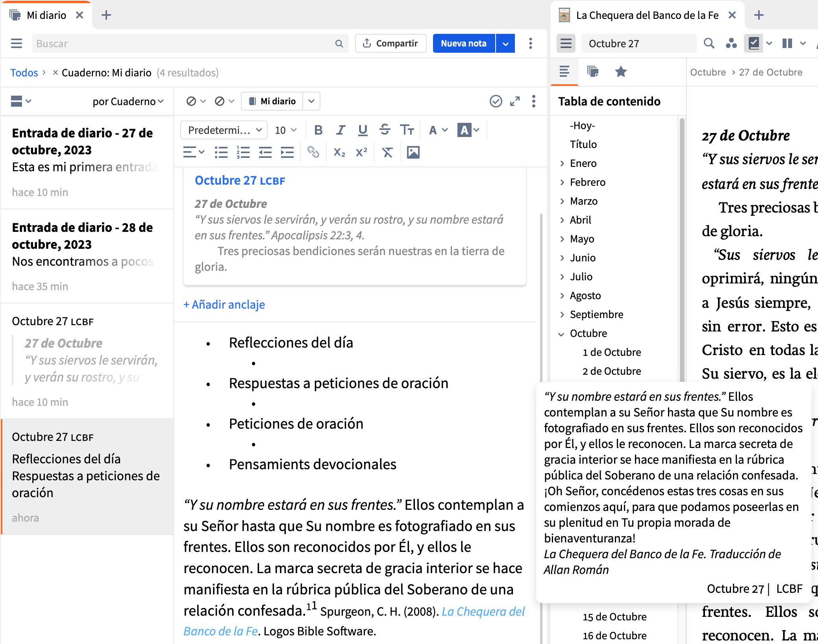Toggle the note done checkmark circle
Screen dimensions: 818x644
tap(496, 102)
